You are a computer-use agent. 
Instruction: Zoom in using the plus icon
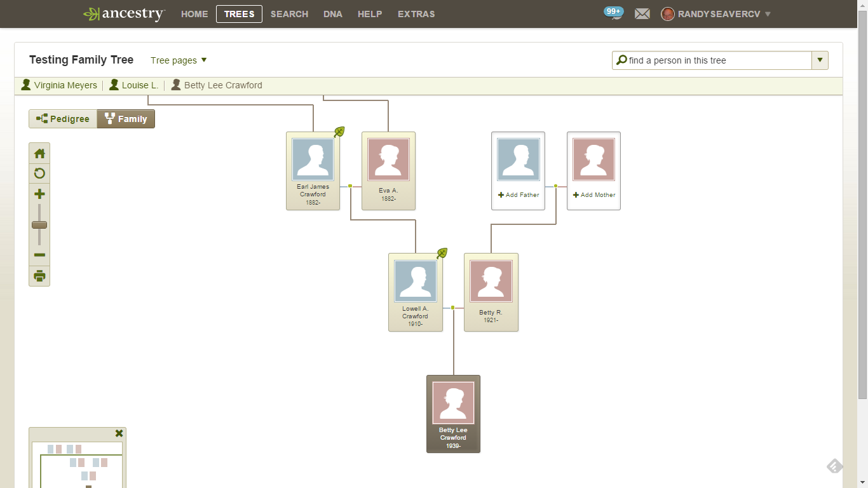pyautogui.click(x=39, y=193)
